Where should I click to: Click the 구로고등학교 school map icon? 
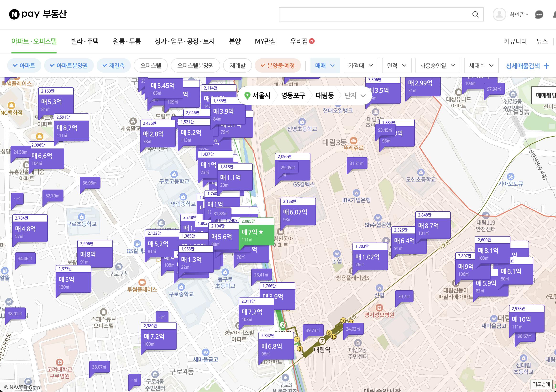[174, 174]
